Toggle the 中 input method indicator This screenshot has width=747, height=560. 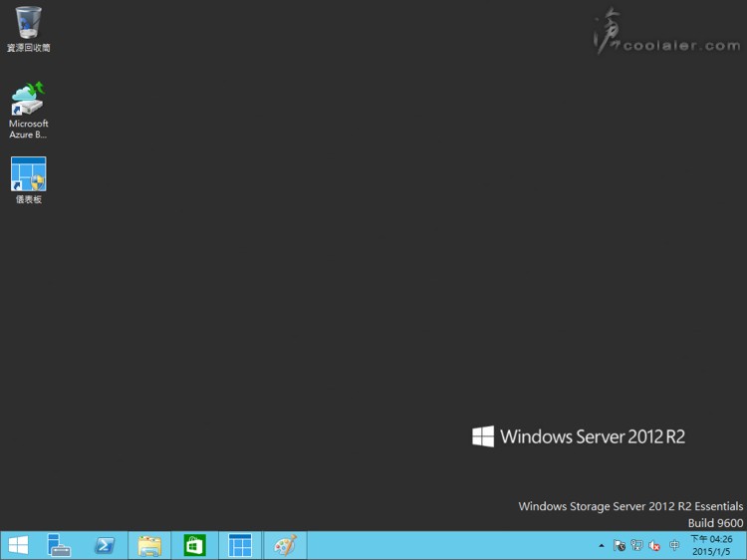tap(674, 545)
